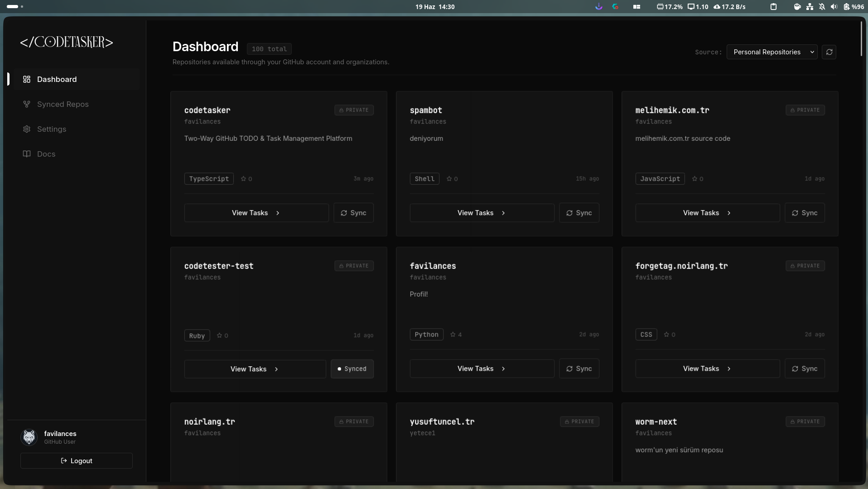Open the network tray icon
This screenshot has width=868, height=489.
pyautogui.click(x=810, y=7)
